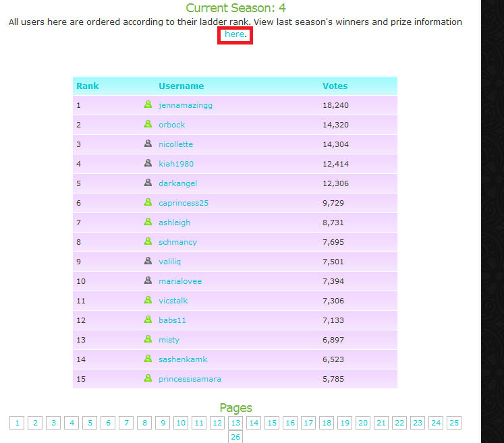Open jennamazingg's profile link
The image size is (504, 443).
pyautogui.click(x=186, y=105)
